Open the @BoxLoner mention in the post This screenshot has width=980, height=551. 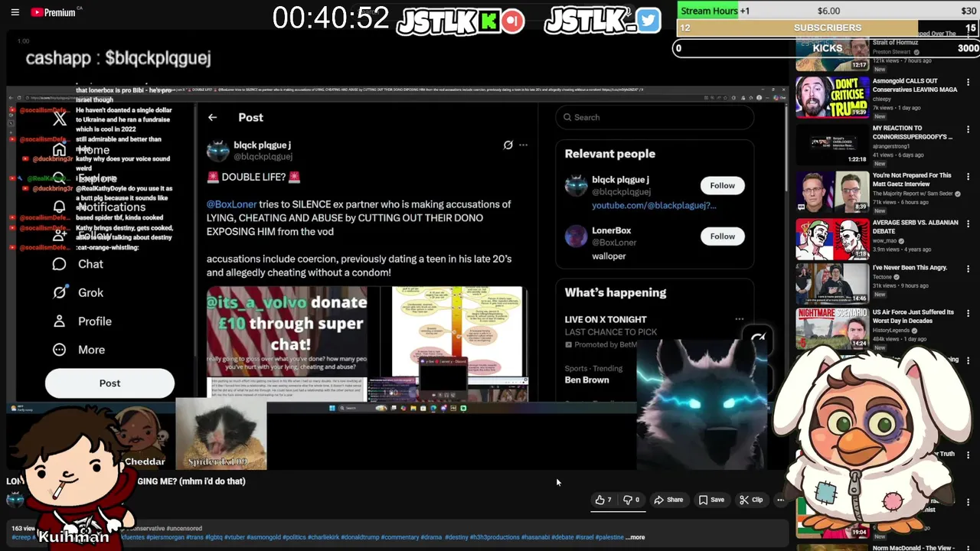click(x=231, y=204)
